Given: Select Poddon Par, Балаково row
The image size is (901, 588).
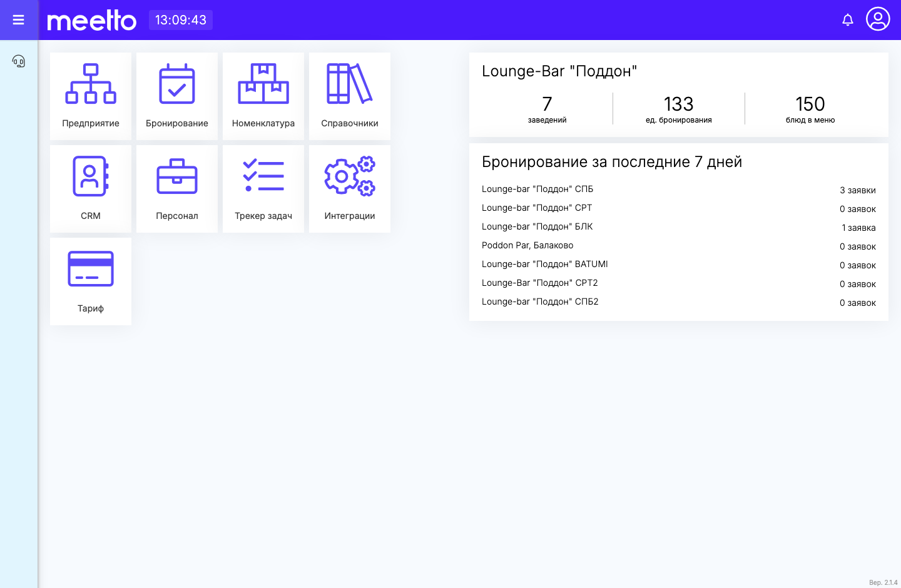Looking at the screenshot, I should [x=679, y=246].
